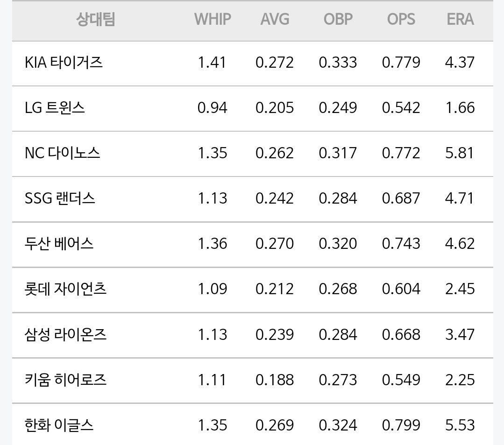Select the 삼성 라이온즈 row
This screenshot has height=445, width=504.
tap(65, 334)
